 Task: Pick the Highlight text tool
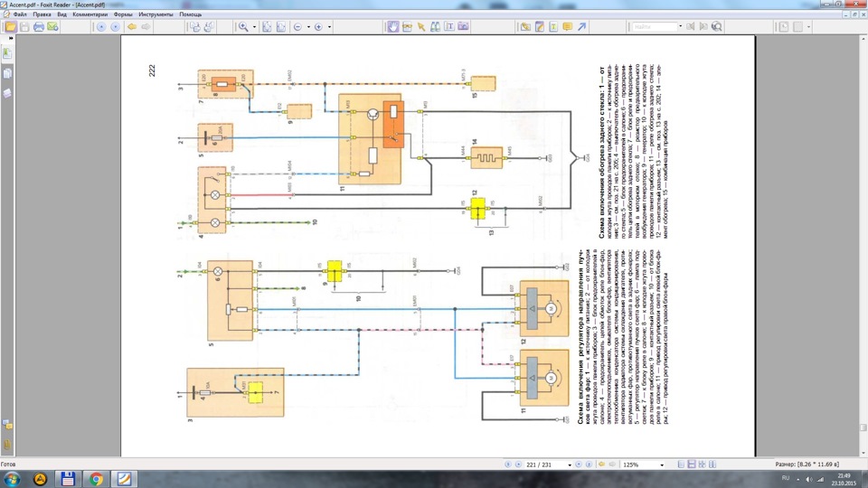point(553,26)
